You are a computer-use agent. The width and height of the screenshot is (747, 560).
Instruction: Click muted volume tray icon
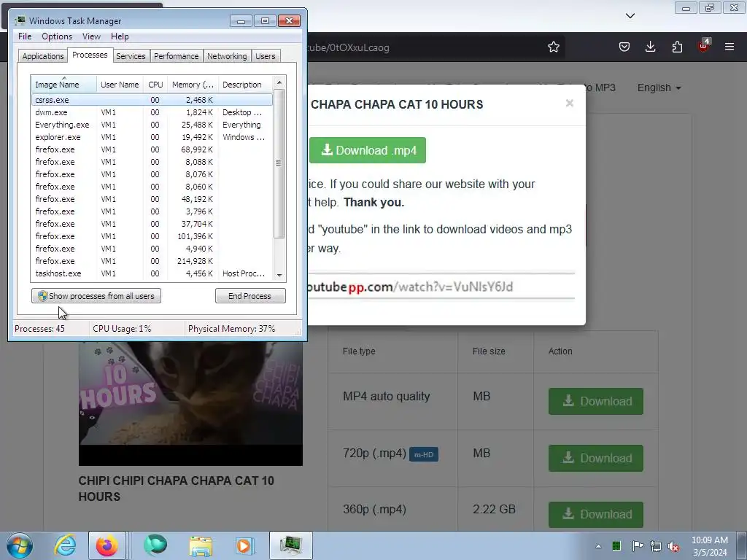(x=673, y=546)
